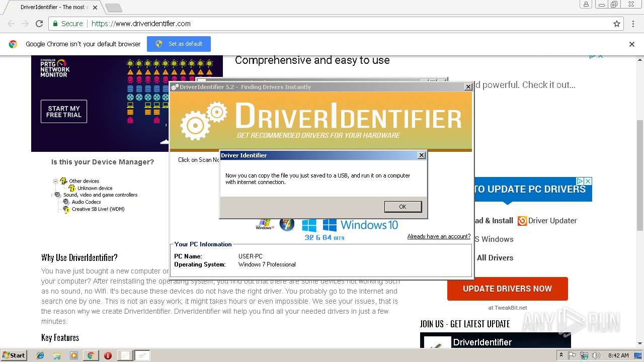The height and width of the screenshot is (362, 644).
Task: Click the scrollbar up arrow
Action: [640, 59]
